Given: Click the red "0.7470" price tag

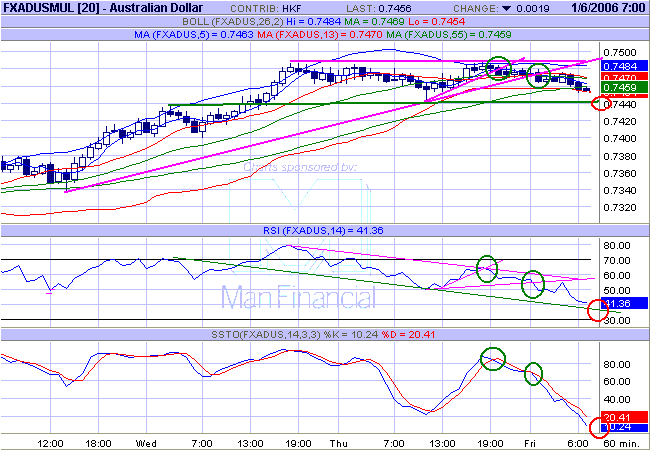Looking at the screenshot, I should [x=625, y=77].
